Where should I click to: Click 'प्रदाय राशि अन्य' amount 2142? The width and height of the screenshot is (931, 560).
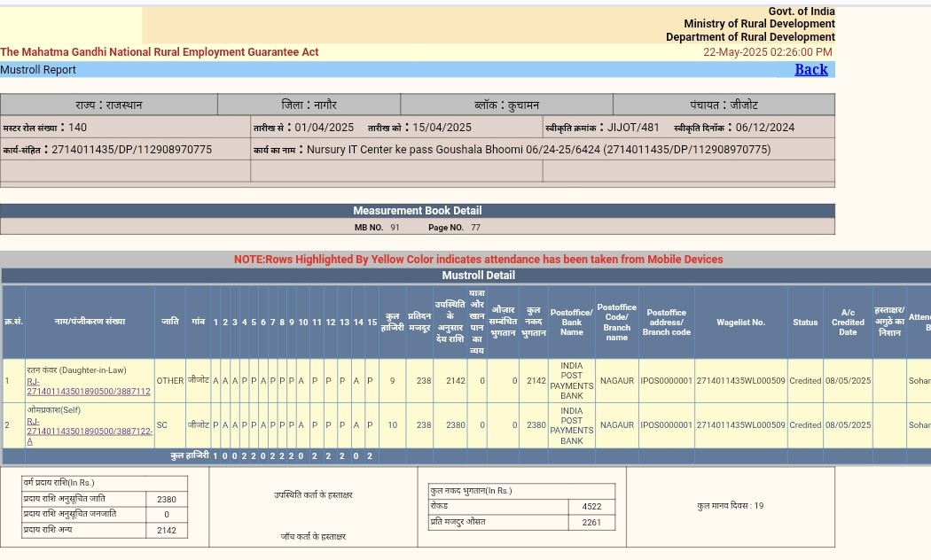pyautogui.click(x=167, y=531)
